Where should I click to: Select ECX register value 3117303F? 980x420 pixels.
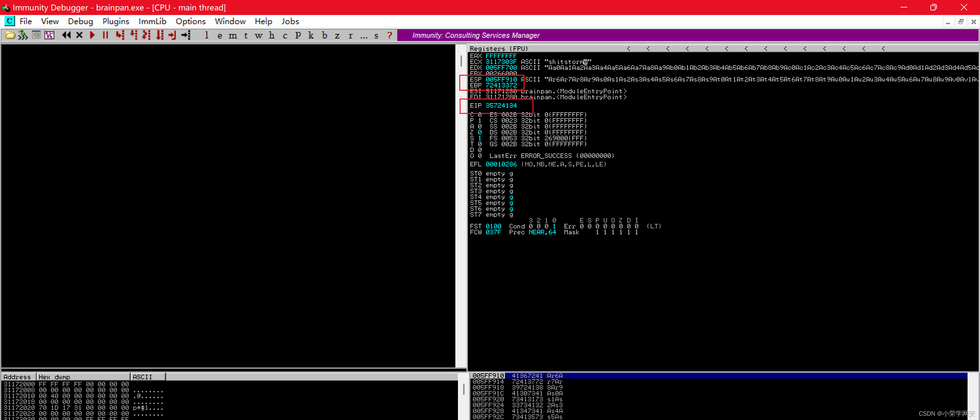click(x=501, y=62)
